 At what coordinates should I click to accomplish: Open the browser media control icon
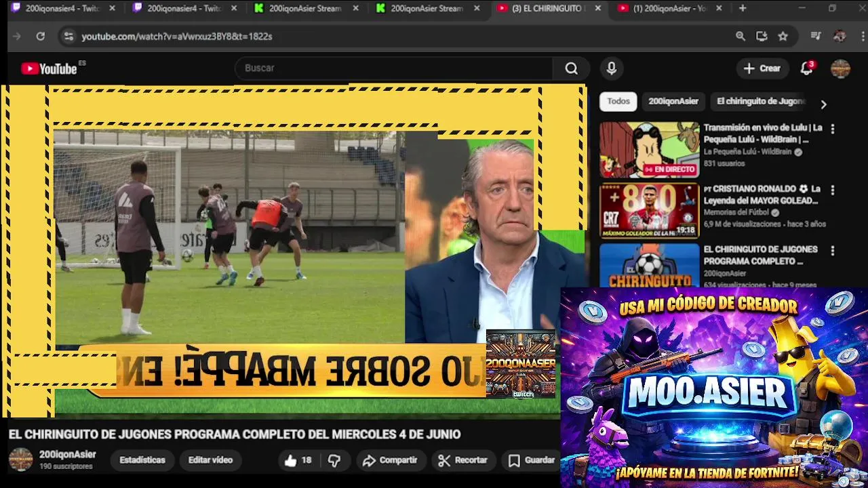pyautogui.click(x=815, y=36)
